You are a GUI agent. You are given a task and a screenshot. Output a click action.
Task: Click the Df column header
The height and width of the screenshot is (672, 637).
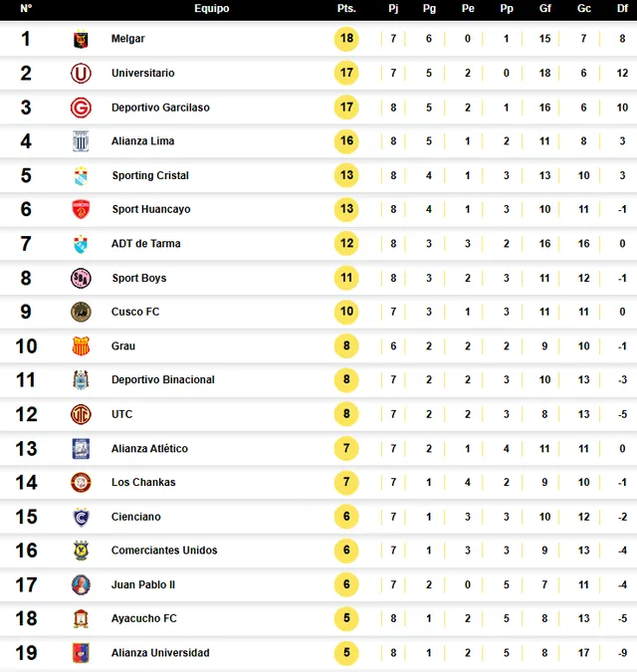coord(622,8)
